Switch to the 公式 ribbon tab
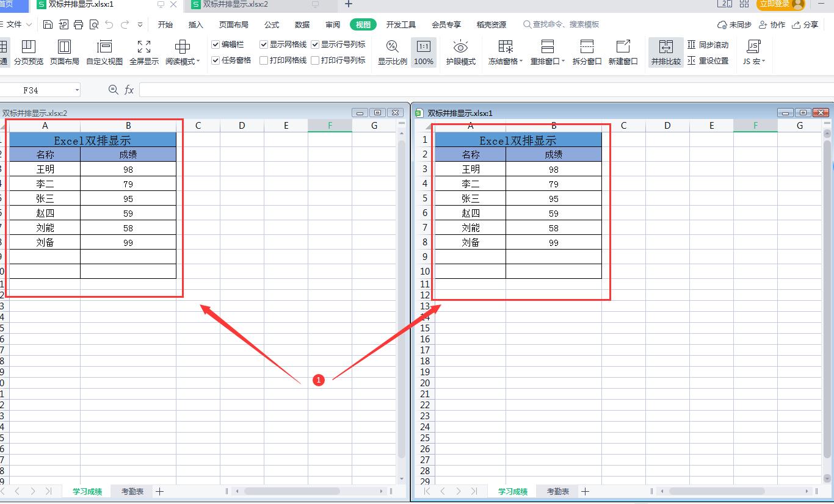834x504 pixels. tap(272, 24)
